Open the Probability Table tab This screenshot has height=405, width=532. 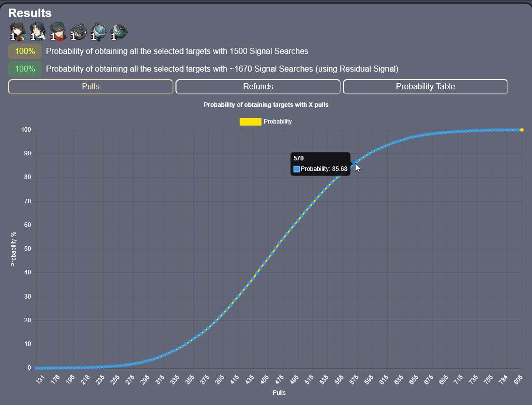coord(426,87)
